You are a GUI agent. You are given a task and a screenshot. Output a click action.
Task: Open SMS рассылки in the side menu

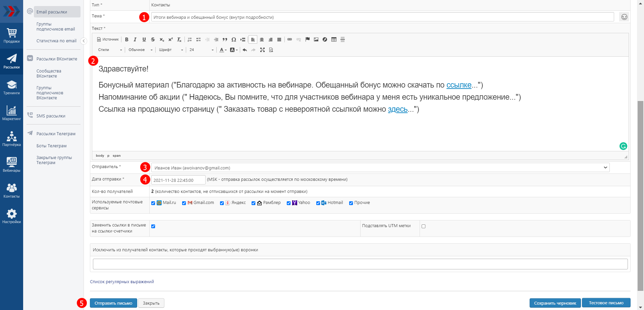click(51, 116)
